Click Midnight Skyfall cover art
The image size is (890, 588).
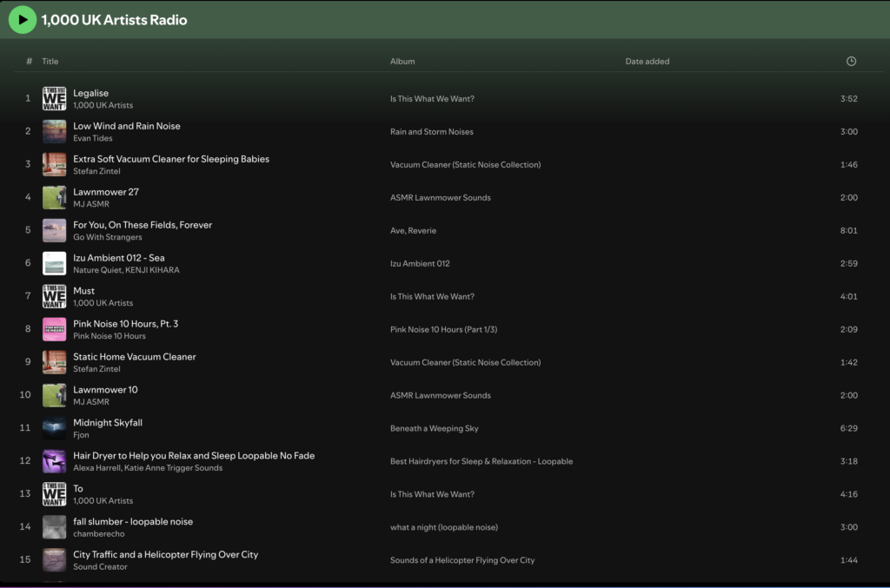55,428
